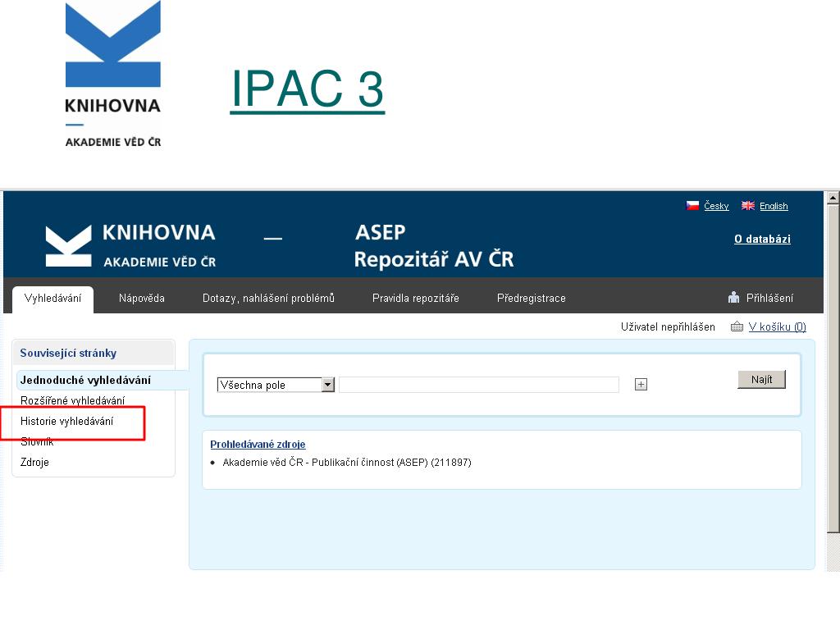840x630 pixels.
Task: Open Zdroje in sidebar
Action: (x=34, y=462)
